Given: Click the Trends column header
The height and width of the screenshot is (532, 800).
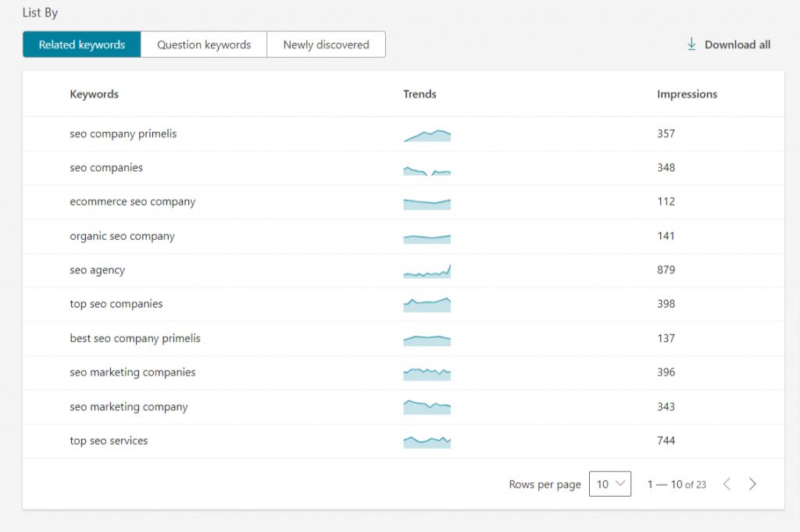Looking at the screenshot, I should (x=420, y=95).
